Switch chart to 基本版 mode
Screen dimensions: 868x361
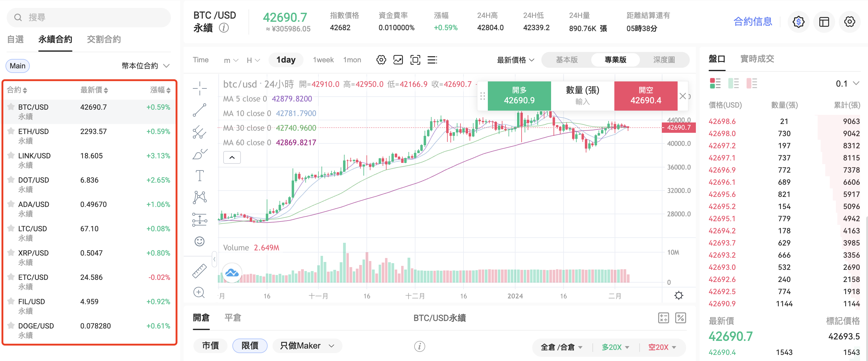(x=567, y=60)
